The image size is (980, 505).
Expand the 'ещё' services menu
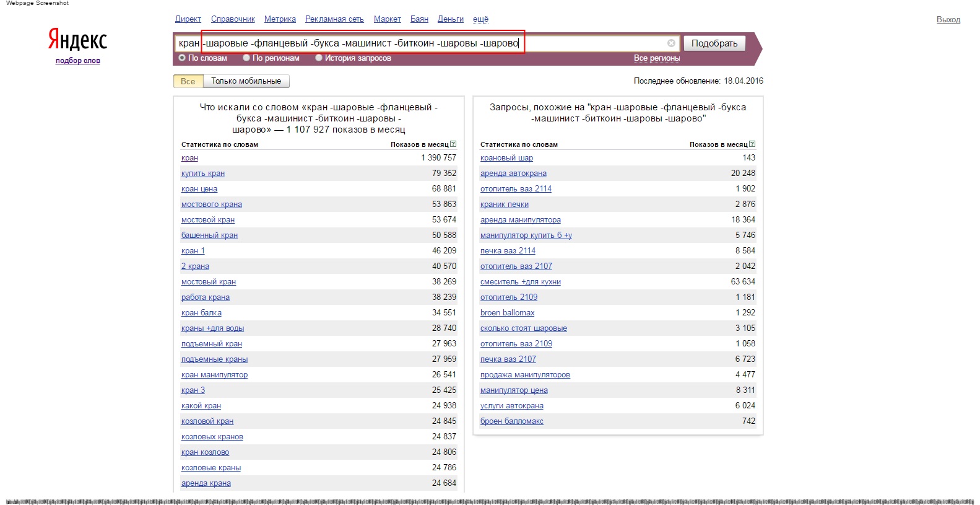(480, 19)
